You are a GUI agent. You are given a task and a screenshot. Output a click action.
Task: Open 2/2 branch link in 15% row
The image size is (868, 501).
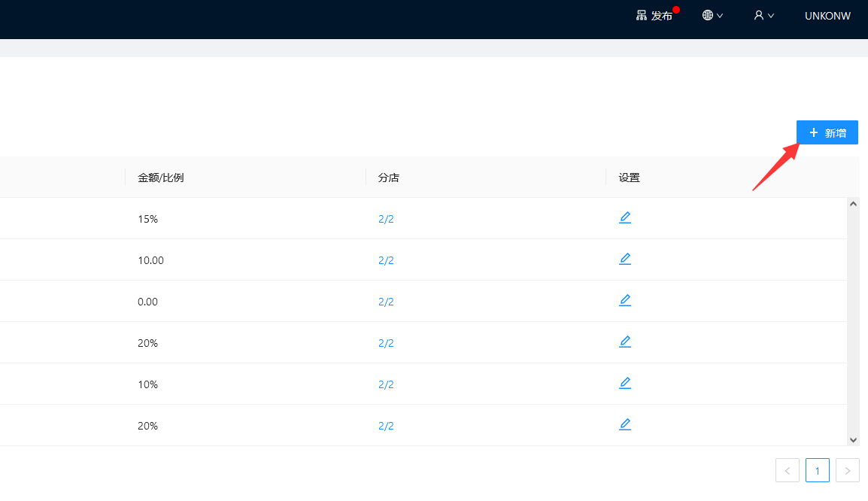pos(386,219)
